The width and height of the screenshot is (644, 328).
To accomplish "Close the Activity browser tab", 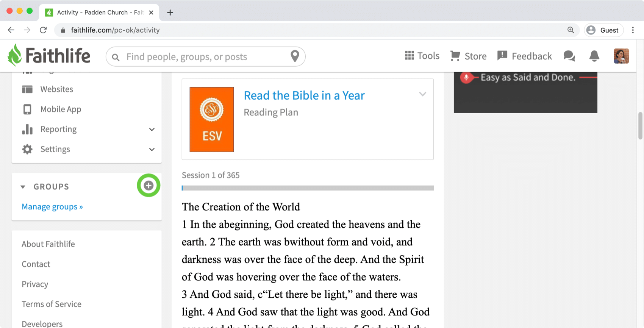I will [x=151, y=12].
